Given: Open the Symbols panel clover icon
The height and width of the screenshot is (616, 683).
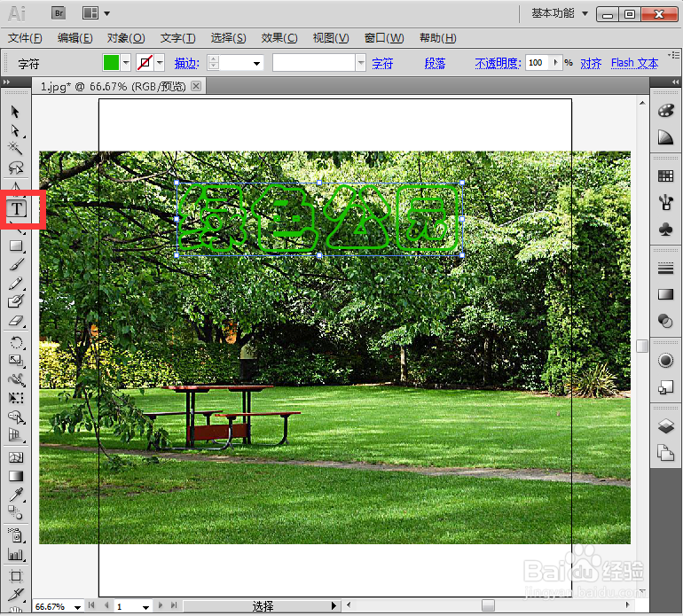Looking at the screenshot, I should tap(665, 229).
